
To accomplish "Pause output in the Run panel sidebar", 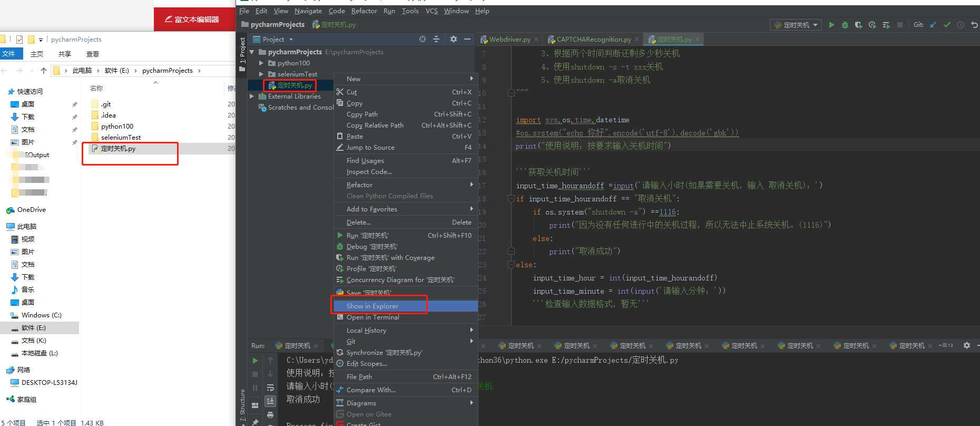I will 255,388.
